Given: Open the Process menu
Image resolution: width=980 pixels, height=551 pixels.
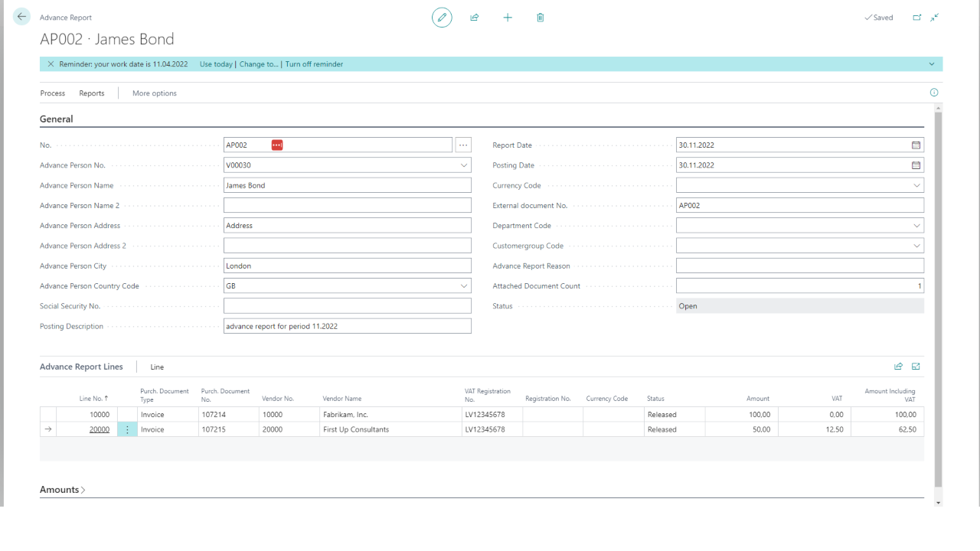Looking at the screenshot, I should (53, 93).
